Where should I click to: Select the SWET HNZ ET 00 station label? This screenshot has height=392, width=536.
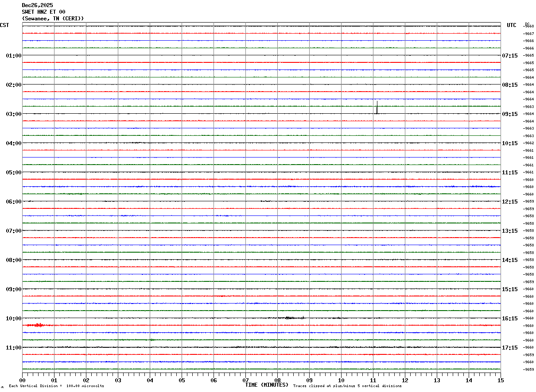point(43,12)
